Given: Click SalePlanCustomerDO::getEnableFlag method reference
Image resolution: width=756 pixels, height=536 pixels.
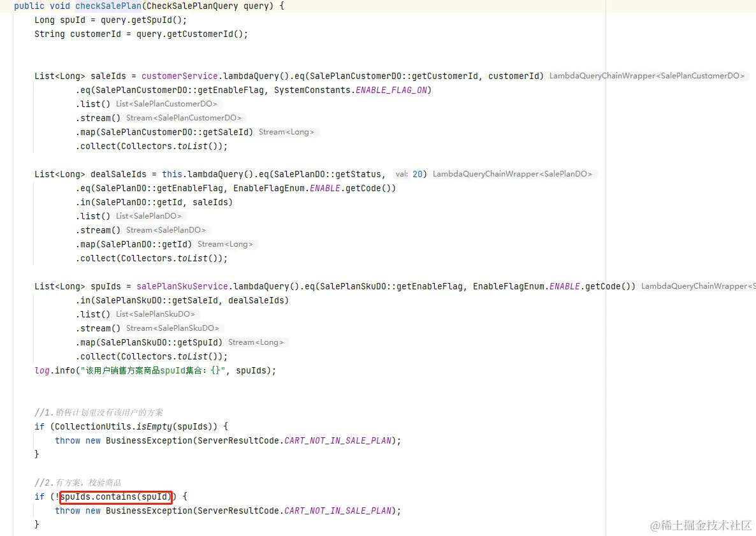Looking at the screenshot, I should pos(179,90).
